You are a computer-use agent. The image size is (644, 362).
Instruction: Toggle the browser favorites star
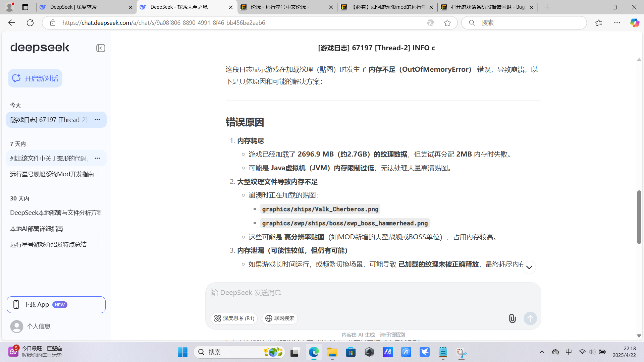click(x=447, y=22)
